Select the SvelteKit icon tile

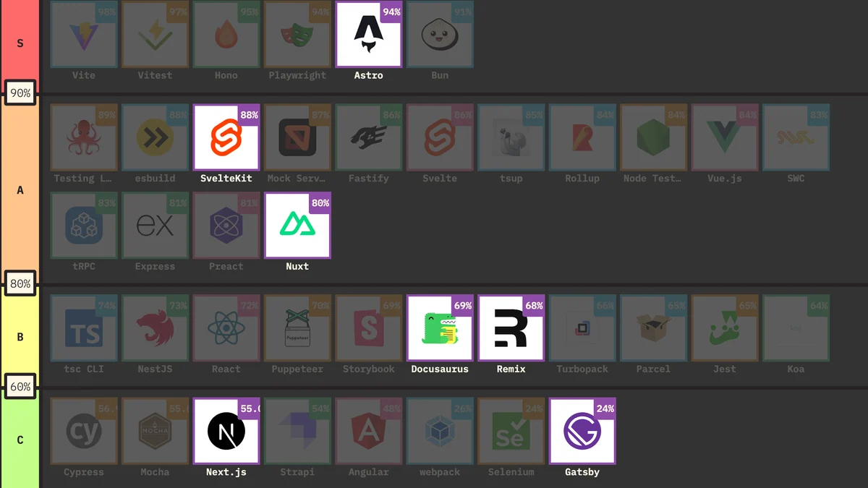pyautogui.click(x=226, y=137)
